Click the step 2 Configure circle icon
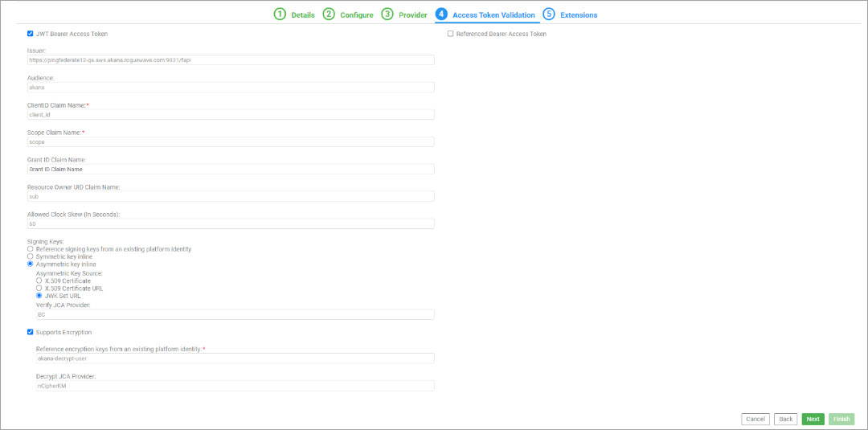Viewport: 868px width, 430px height. tap(329, 14)
